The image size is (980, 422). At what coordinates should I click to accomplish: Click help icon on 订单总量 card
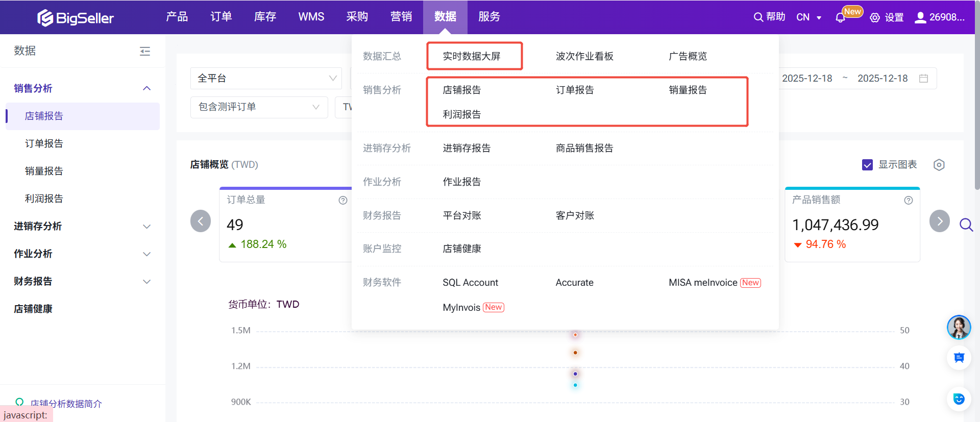(343, 201)
